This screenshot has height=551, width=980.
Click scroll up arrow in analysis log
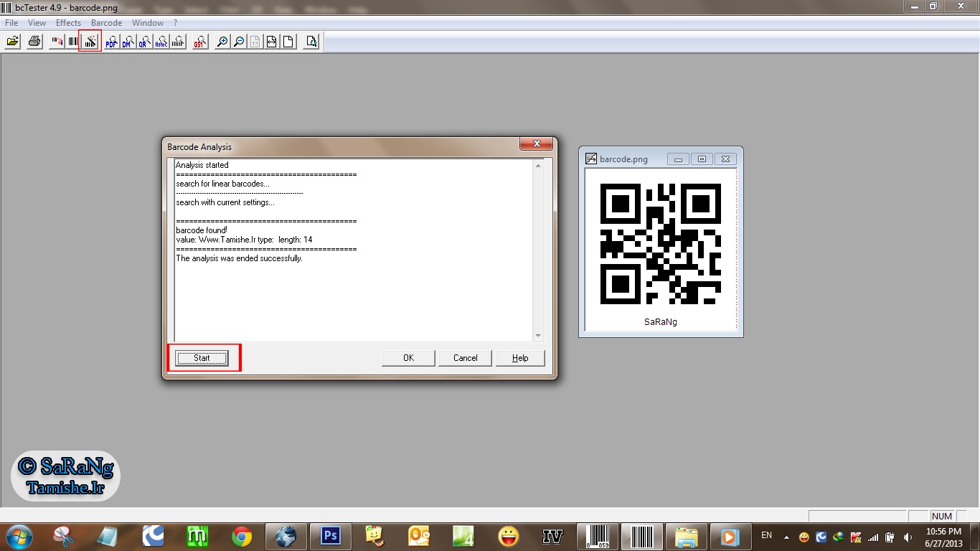538,166
